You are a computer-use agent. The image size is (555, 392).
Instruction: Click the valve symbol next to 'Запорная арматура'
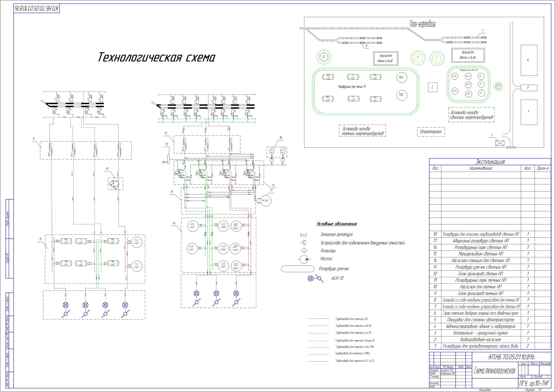[303, 235]
